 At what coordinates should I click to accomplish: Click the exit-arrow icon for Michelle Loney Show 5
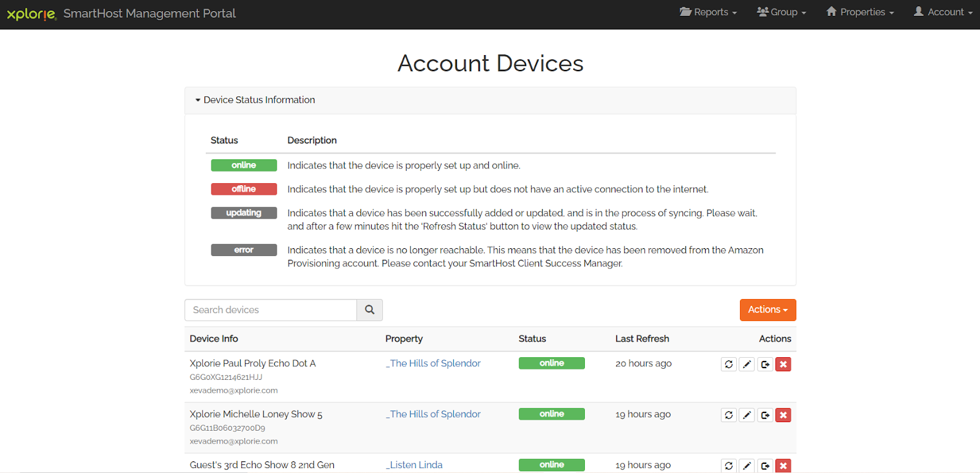click(x=765, y=415)
